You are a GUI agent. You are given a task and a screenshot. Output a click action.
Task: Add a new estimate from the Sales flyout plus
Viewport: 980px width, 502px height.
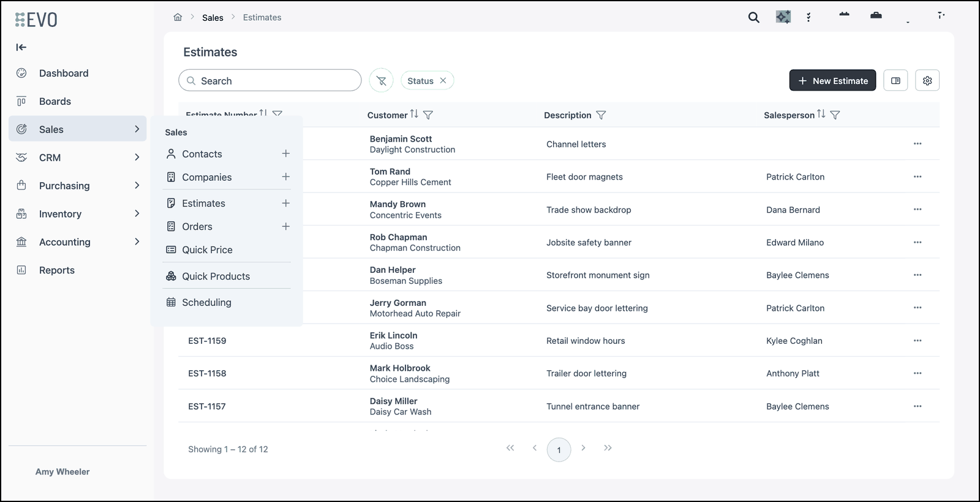[x=285, y=203]
